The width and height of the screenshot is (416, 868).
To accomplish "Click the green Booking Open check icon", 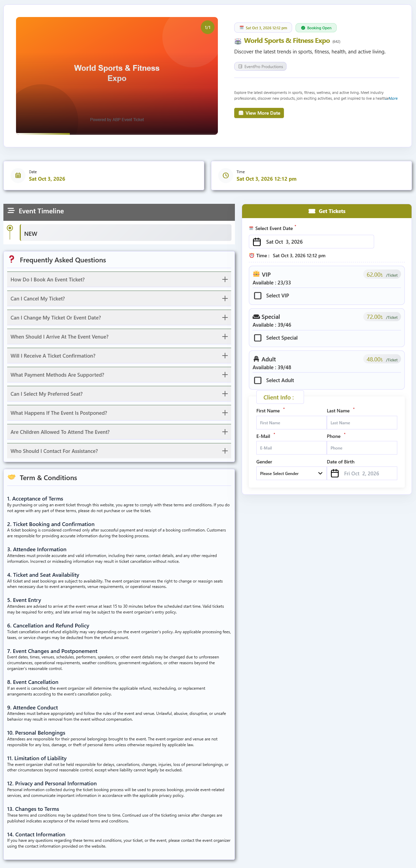I will [x=303, y=28].
